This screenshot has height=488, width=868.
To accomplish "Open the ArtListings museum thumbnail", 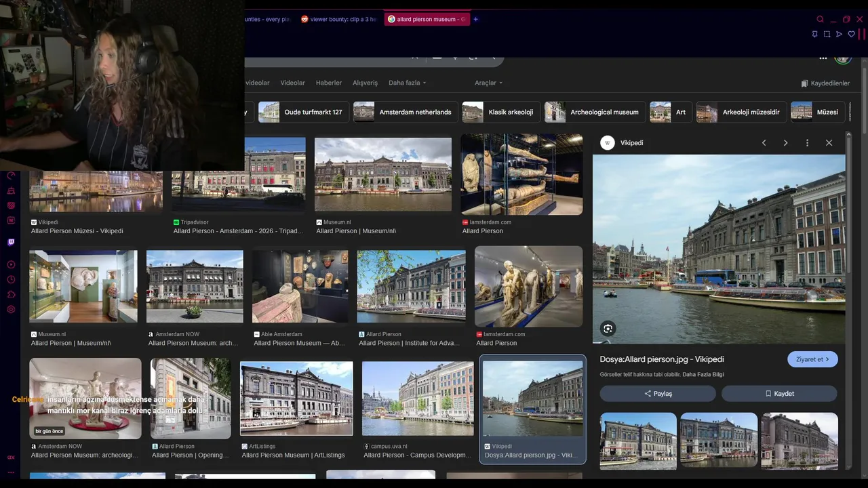I will [x=296, y=399].
